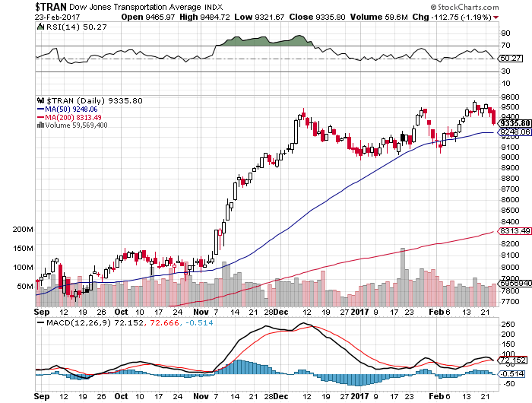The image size is (532, 403).
Task: Click the Chg -112.75 (-1.19%) value
Action: 452,17
